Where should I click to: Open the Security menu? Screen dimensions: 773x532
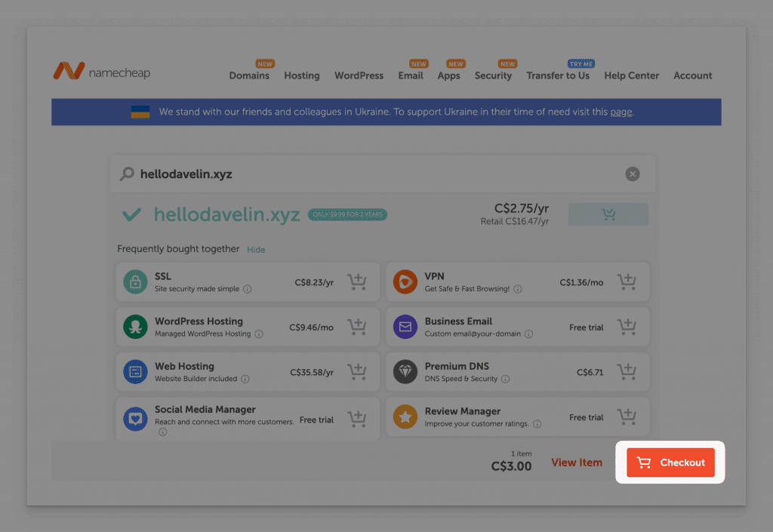[493, 75]
